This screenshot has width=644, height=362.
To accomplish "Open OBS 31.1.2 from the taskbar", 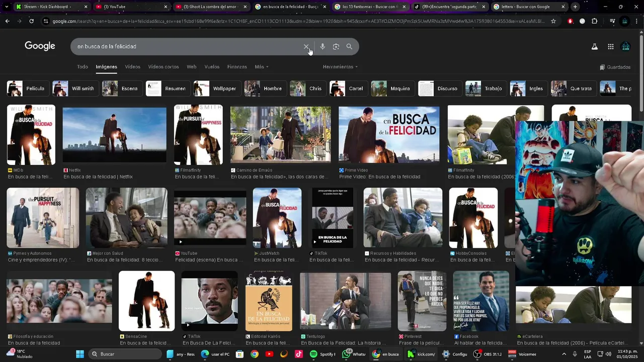I will [x=488, y=354].
